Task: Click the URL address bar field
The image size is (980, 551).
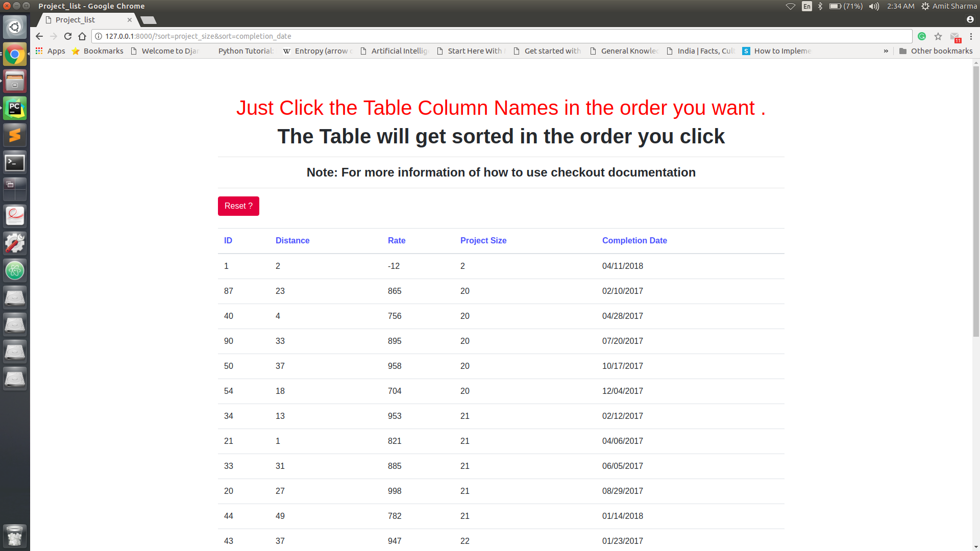Action: 500,36
